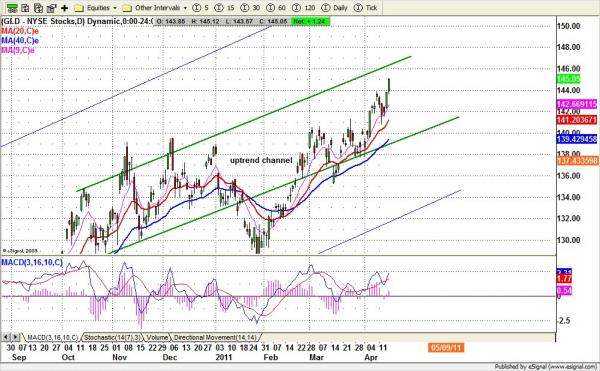The height and width of the screenshot is (371, 600).
Task: Click the orange 05/09/11 date marker
Action: pyautogui.click(x=446, y=348)
